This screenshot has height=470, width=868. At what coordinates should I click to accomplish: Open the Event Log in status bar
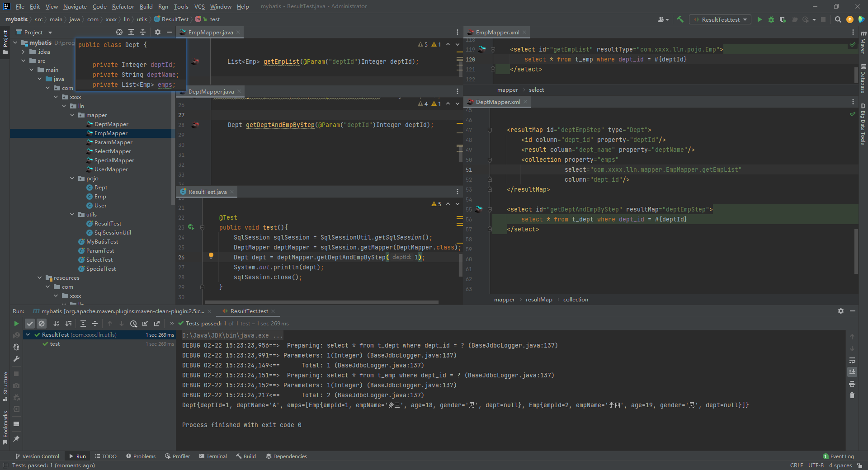838,456
